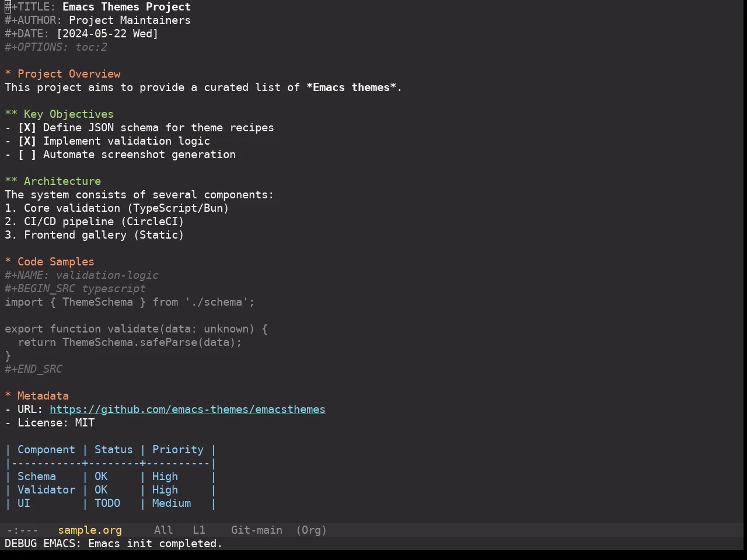747x560 pixels.
Task: Click 'Frontend gallery (Static)' list item
Action: click(x=95, y=235)
